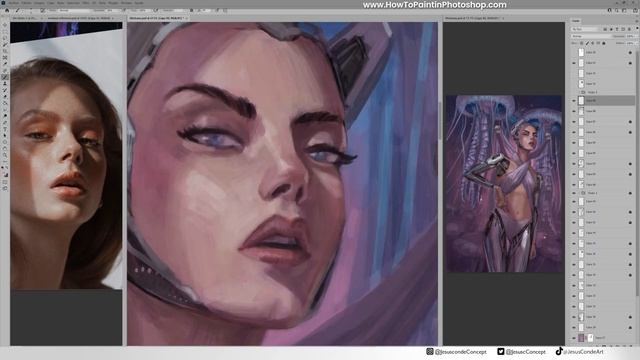
Task: Select the Lasso tool
Action: [x=5, y=38]
